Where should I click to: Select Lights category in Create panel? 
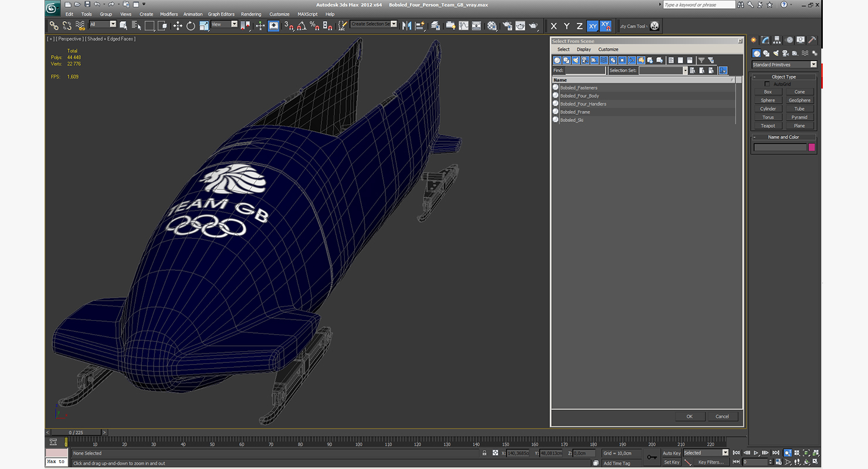(776, 53)
